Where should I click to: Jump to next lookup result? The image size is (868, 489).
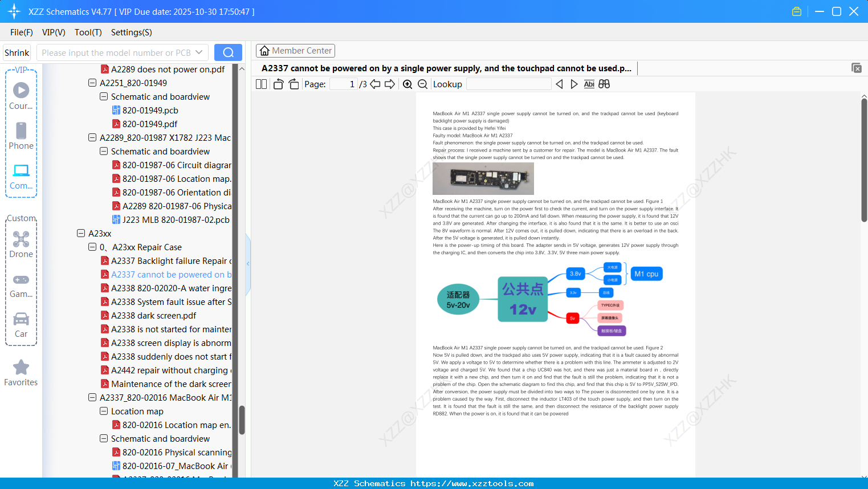[574, 84]
